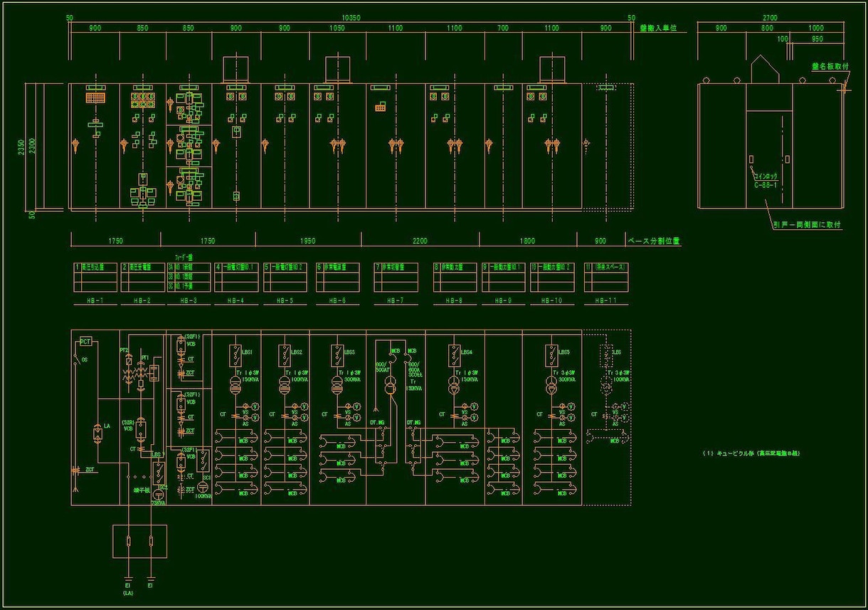Click the 950 dimension in side view

[x=817, y=39]
